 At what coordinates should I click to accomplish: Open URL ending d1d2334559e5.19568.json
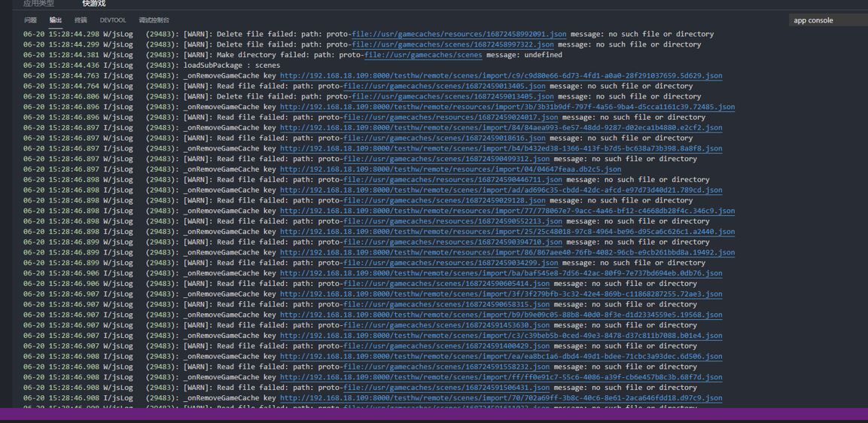(501, 315)
